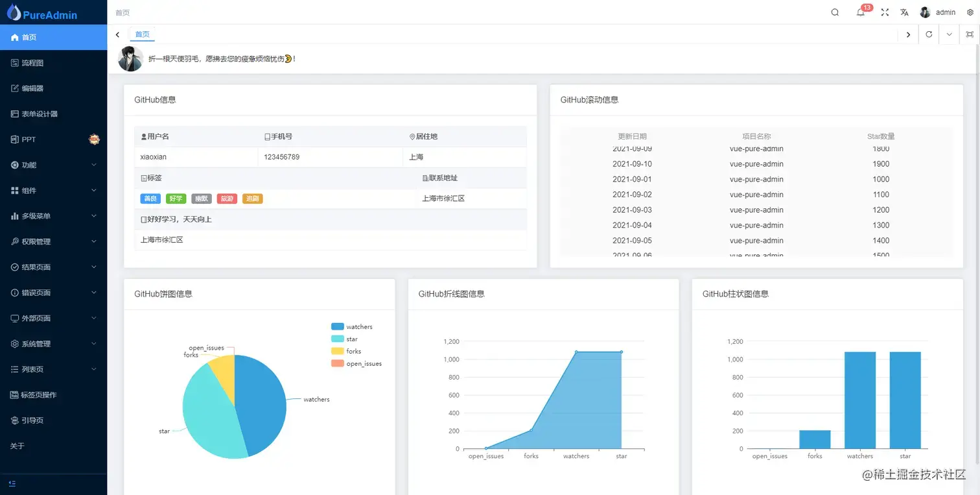The height and width of the screenshot is (495, 980).
Task: Click the 123456789 phone number cell
Action: (x=331, y=157)
